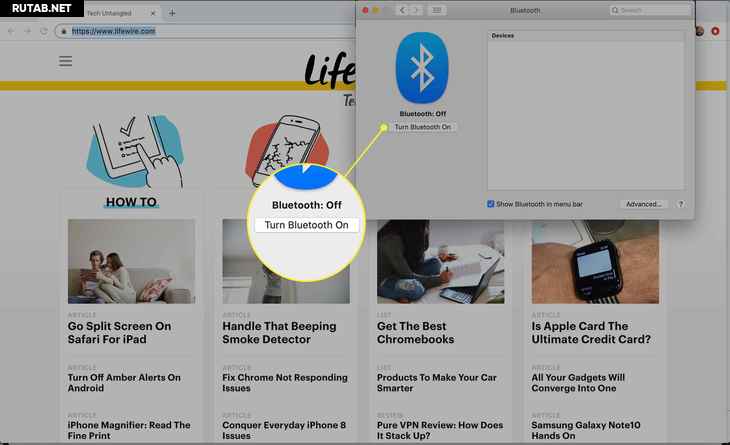Open Get The Best Chromebooks list

pos(415,333)
